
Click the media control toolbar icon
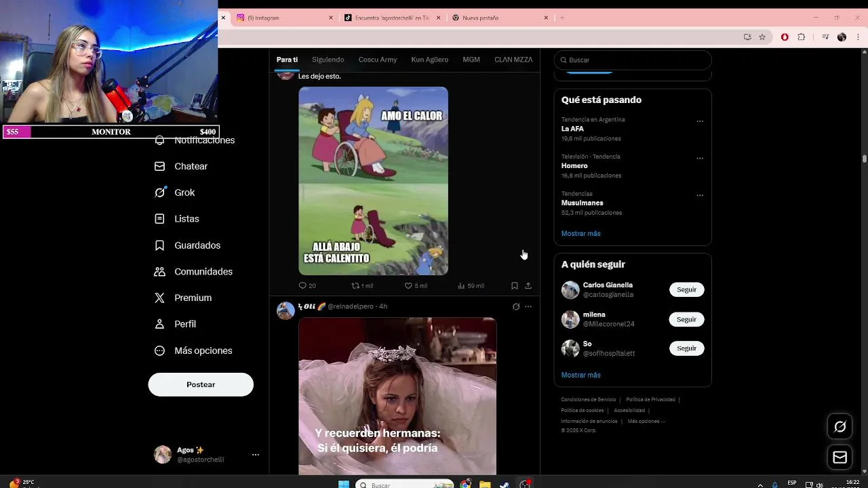tap(825, 37)
